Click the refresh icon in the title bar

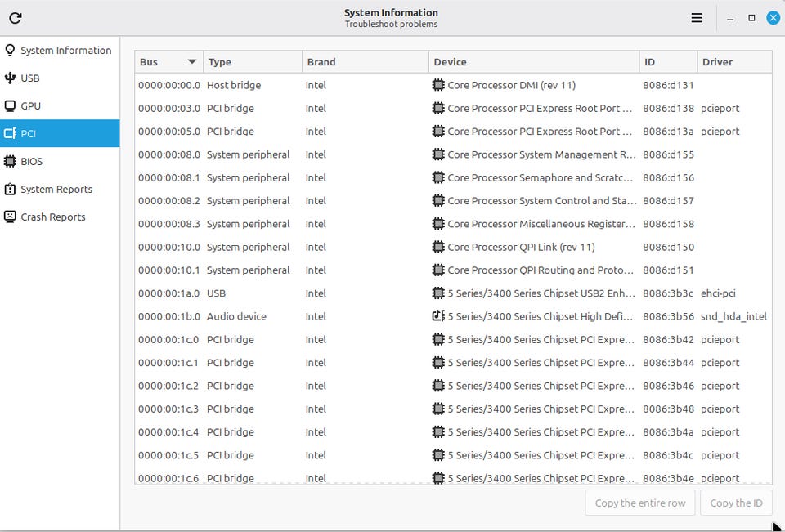coord(15,18)
